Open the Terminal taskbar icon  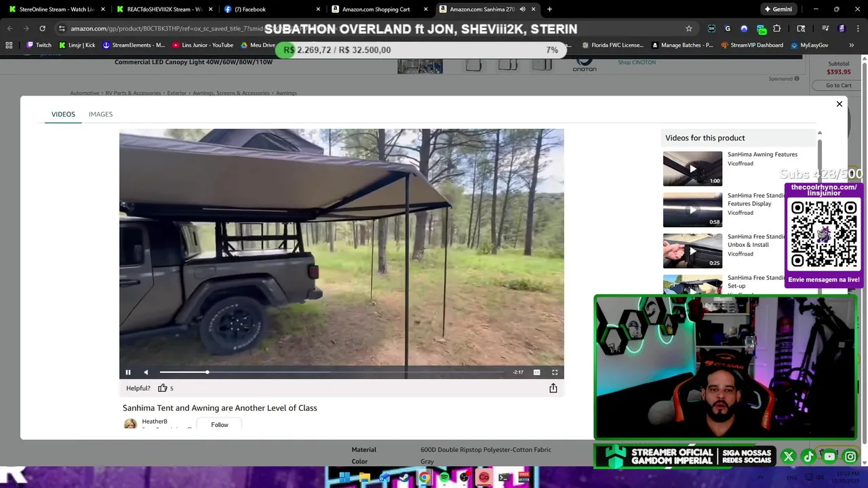504,478
